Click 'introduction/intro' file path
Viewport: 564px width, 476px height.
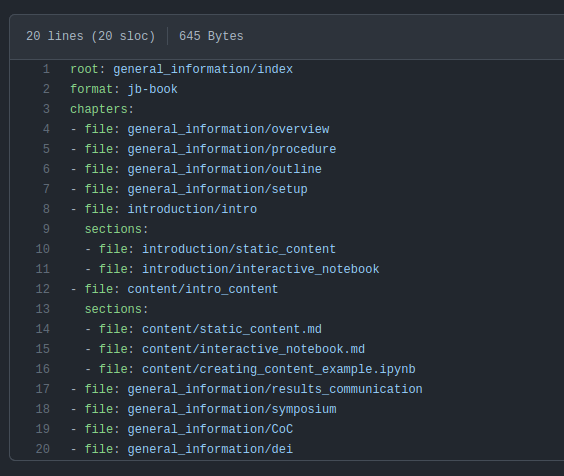(x=192, y=209)
